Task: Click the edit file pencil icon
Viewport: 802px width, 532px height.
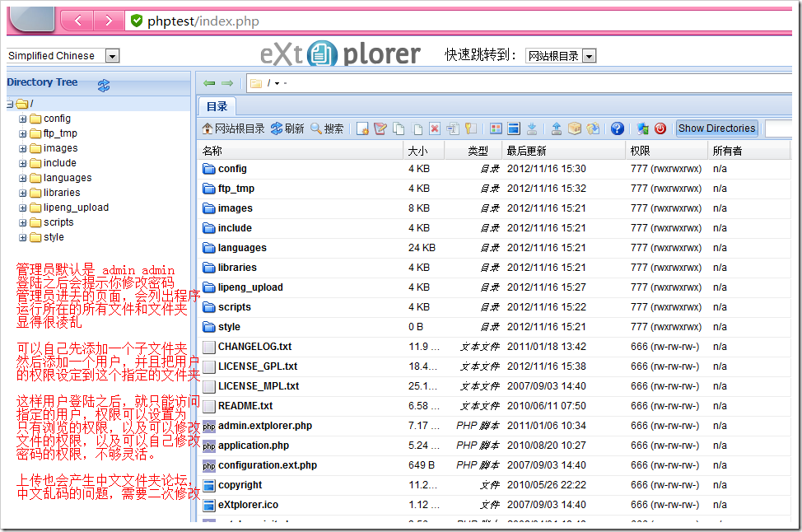Action: pyautogui.click(x=380, y=128)
